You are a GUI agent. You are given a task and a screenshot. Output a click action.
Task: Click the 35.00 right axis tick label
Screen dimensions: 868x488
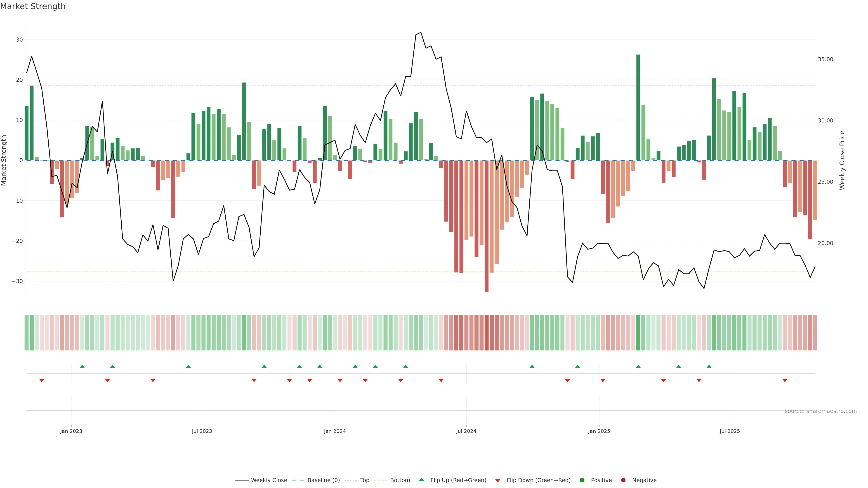(x=825, y=59)
